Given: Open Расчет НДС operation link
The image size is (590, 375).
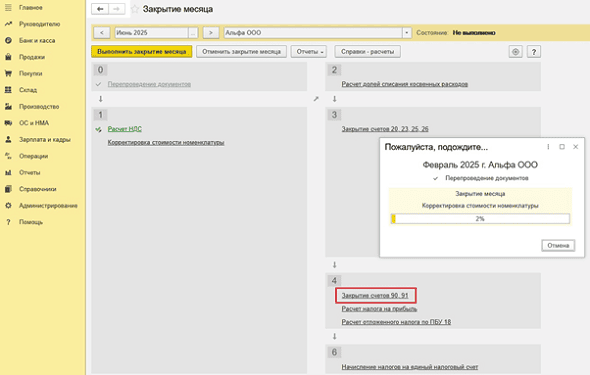Looking at the screenshot, I should point(125,129).
